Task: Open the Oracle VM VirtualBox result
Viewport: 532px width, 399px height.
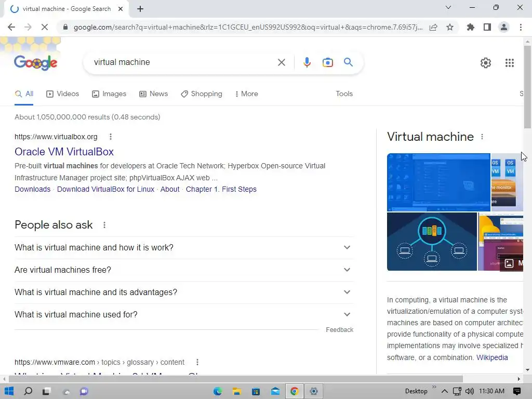Action: 64,152
